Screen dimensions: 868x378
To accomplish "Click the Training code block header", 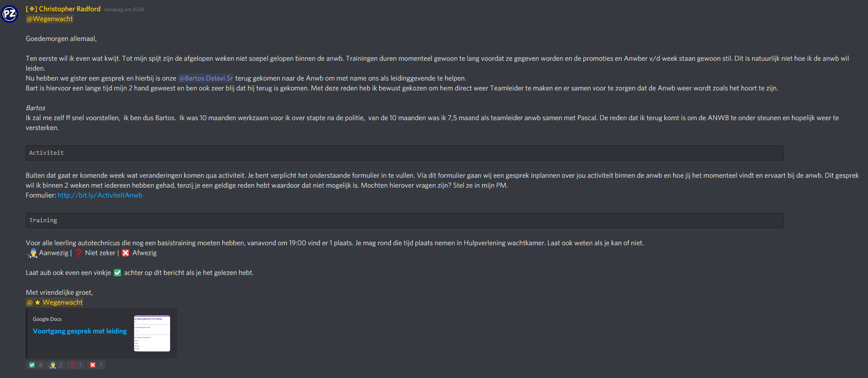I will point(43,220).
